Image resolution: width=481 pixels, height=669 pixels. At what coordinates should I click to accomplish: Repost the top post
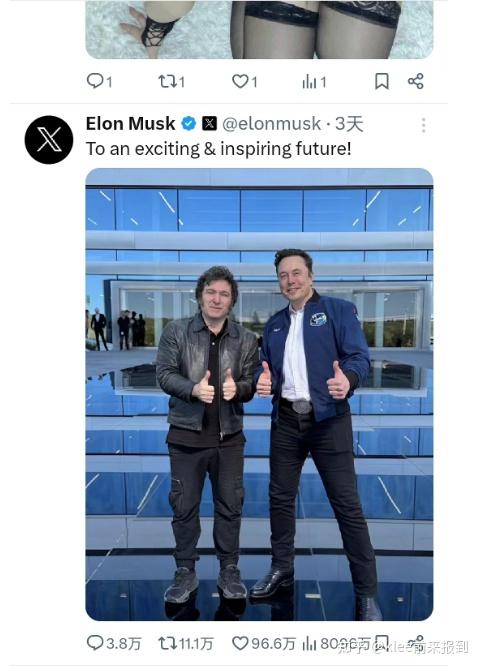pos(171,81)
